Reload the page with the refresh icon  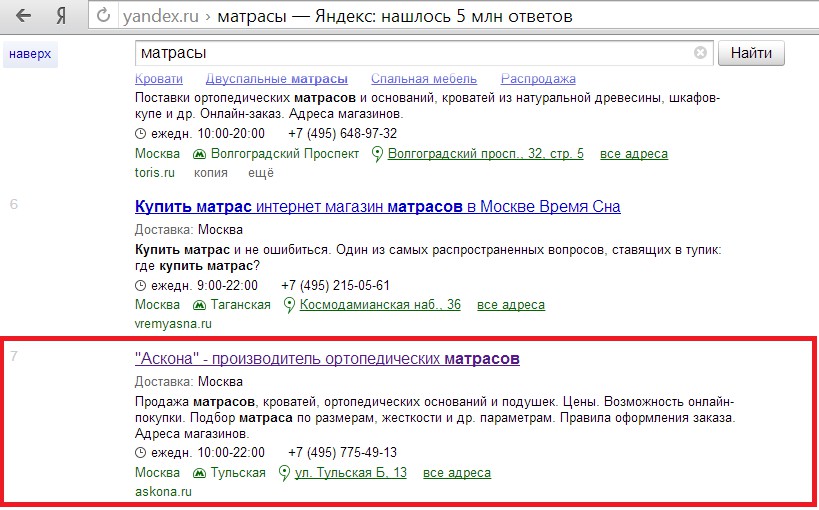[103, 16]
